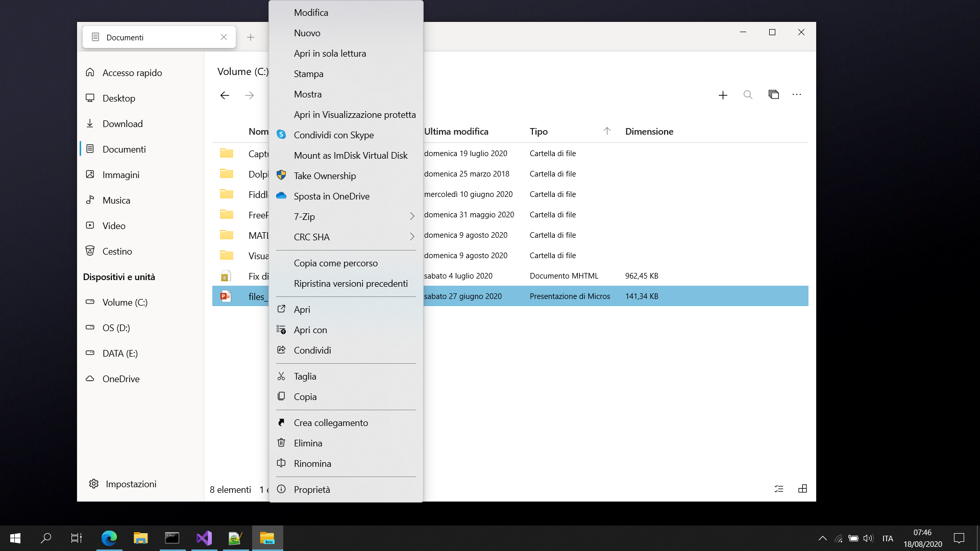This screenshot has height=551, width=980.
Task: Switch to grid layout view icon
Action: 802,489
